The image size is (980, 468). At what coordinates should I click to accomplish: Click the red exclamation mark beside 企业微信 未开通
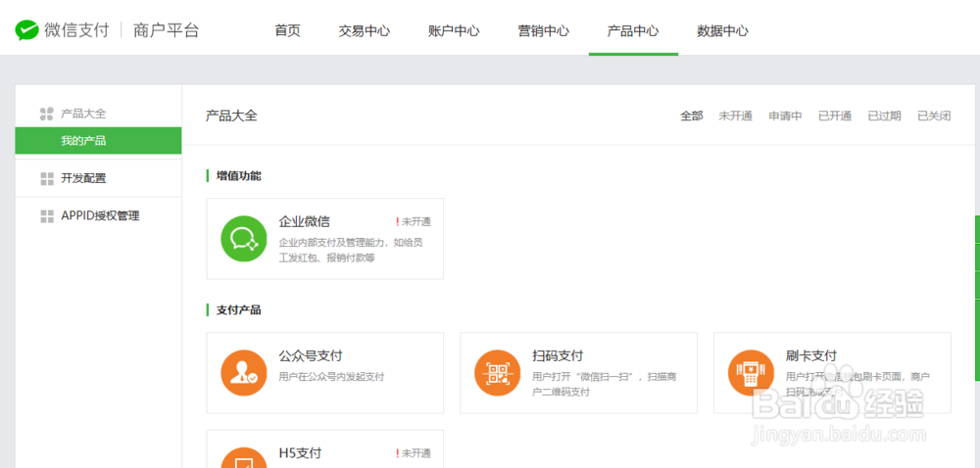397,221
